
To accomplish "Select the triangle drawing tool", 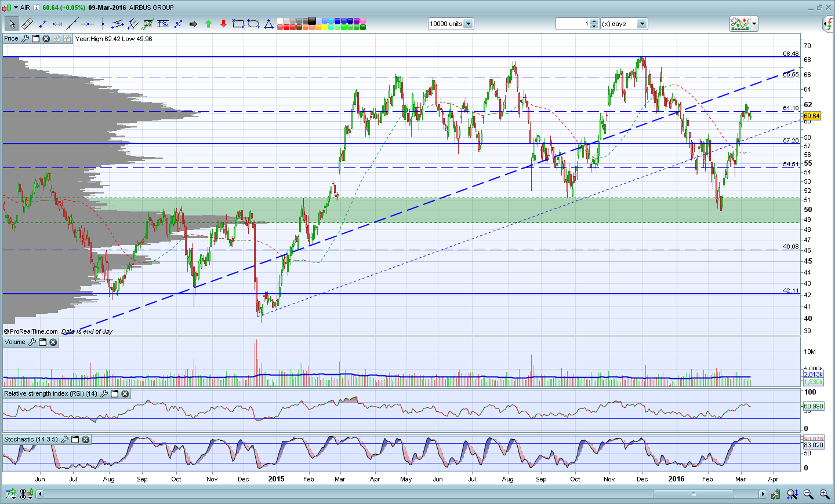I will 268,24.
